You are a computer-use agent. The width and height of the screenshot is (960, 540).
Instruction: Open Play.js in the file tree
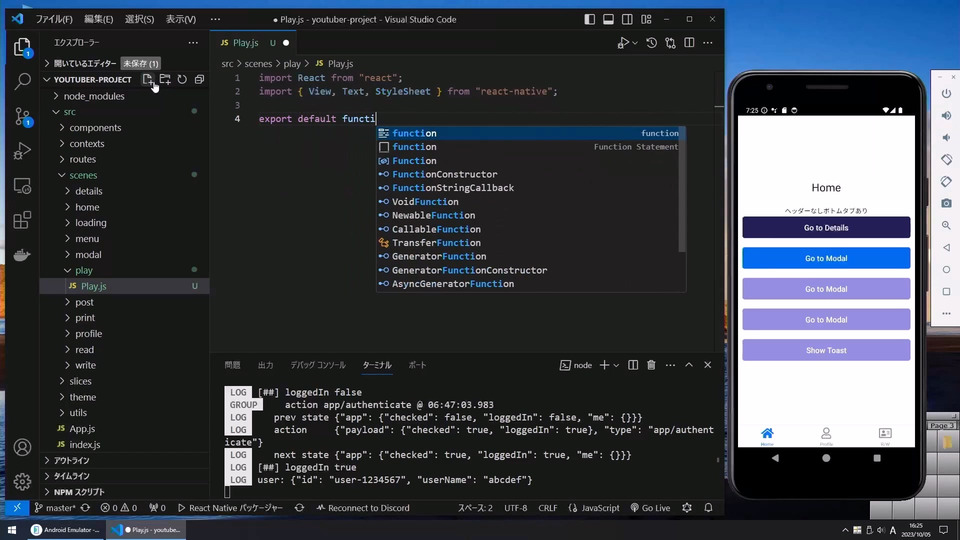(94, 286)
